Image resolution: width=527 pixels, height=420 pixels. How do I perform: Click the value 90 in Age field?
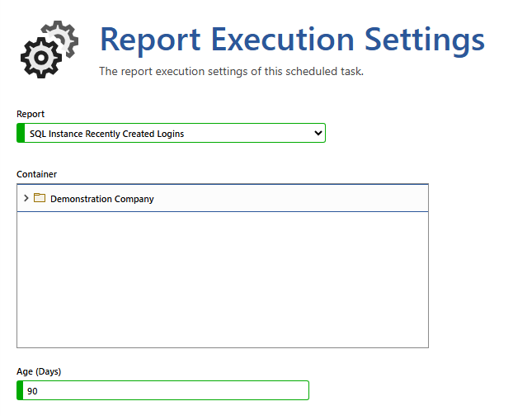pos(32,391)
